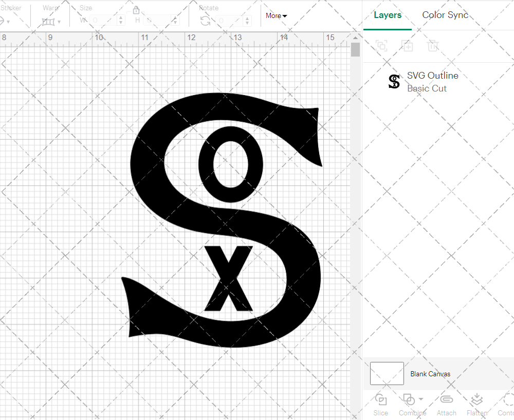Click the canvas scrollbar up arrow

coord(355,38)
